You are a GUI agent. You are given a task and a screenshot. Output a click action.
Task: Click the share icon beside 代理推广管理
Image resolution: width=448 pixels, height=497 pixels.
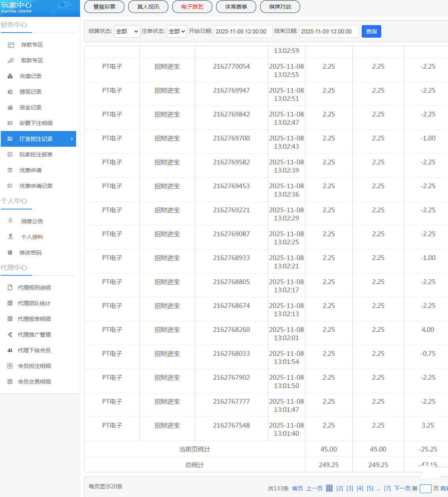pyautogui.click(x=10, y=335)
